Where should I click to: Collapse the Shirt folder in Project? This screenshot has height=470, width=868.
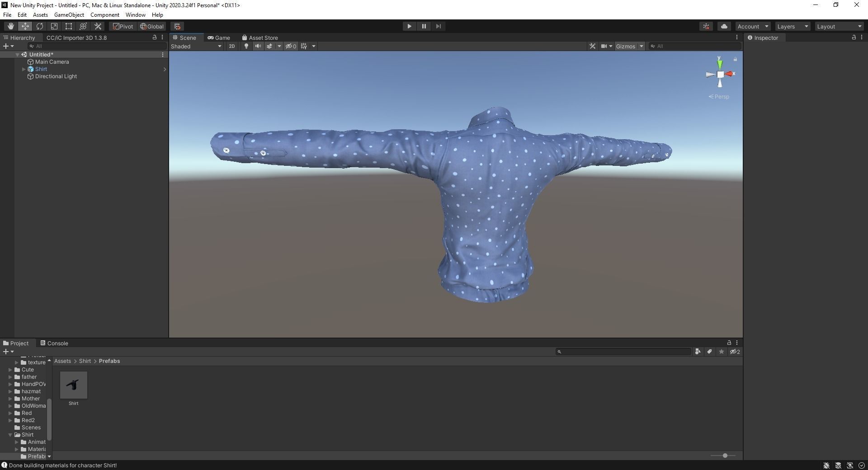pyautogui.click(x=10, y=435)
